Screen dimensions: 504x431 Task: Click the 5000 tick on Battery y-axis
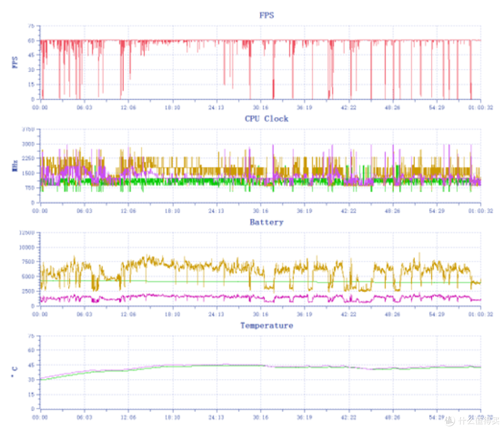pyautogui.click(x=28, y=277)
